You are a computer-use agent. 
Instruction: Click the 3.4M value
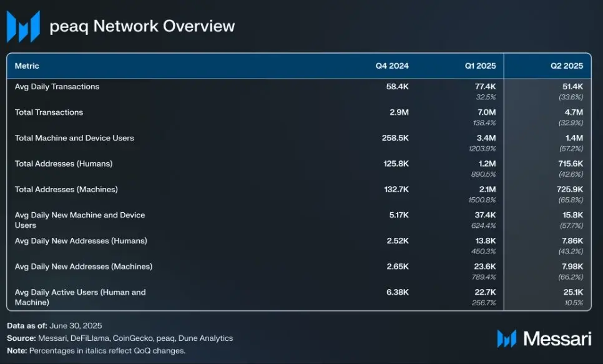point(486,138)
